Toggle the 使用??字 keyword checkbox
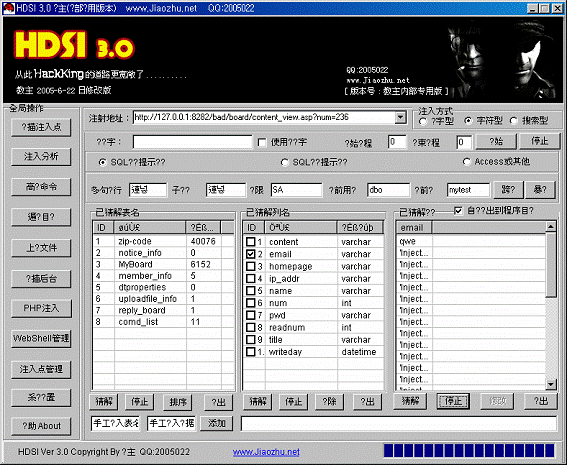 tap(262, 142)
